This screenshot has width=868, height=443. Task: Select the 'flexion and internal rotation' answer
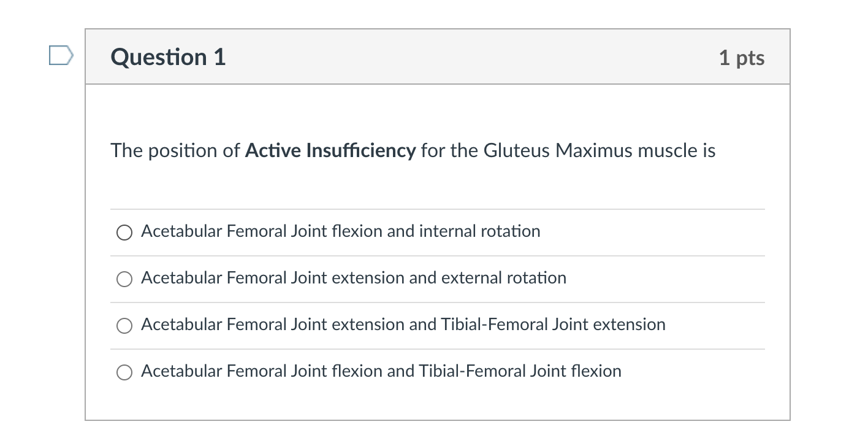pyautogui.click(x=340, y=232)
